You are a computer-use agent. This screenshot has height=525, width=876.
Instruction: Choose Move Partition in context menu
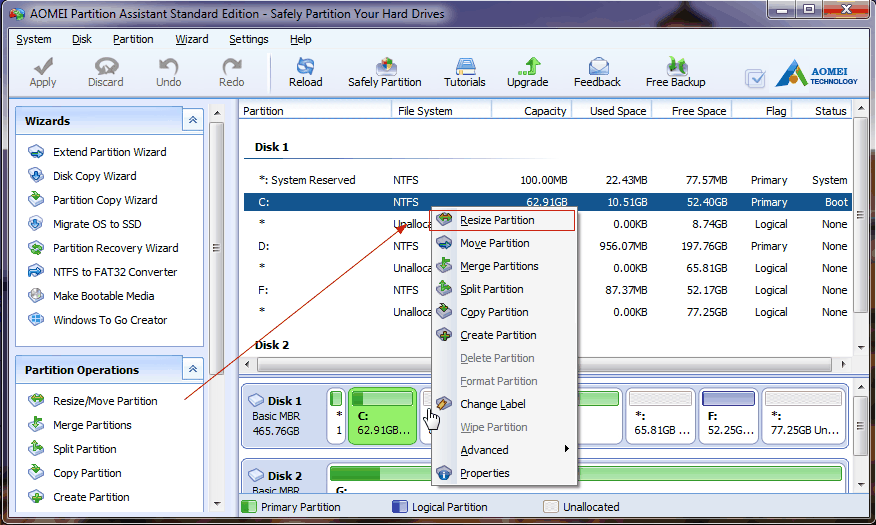506,244
